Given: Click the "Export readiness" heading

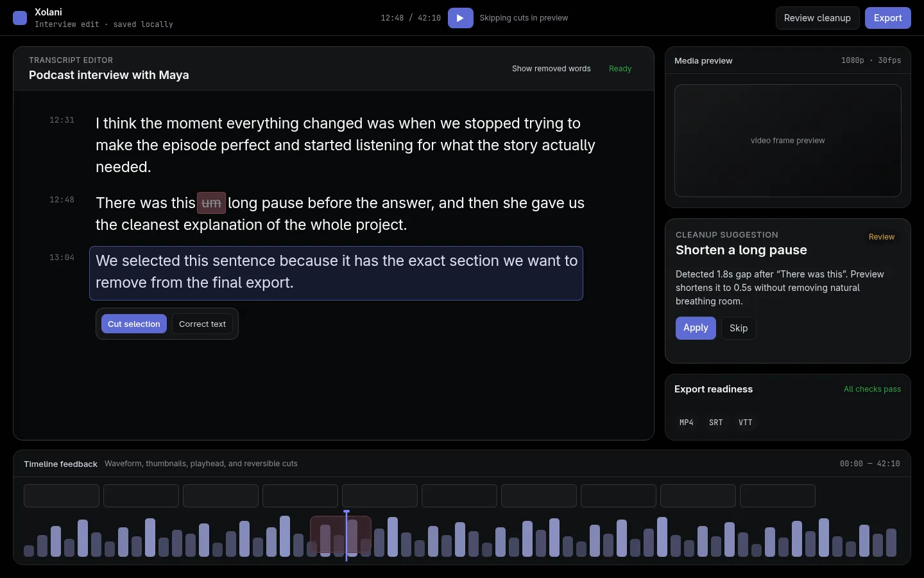Looking at the screenshot, I should coord(714,389).
